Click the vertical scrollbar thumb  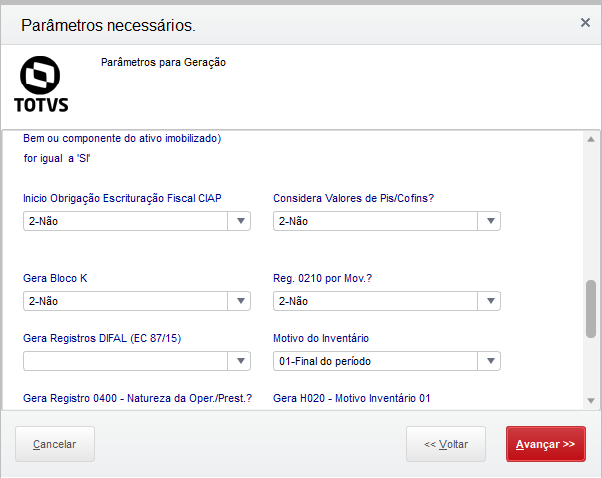(x=591, y=309)
